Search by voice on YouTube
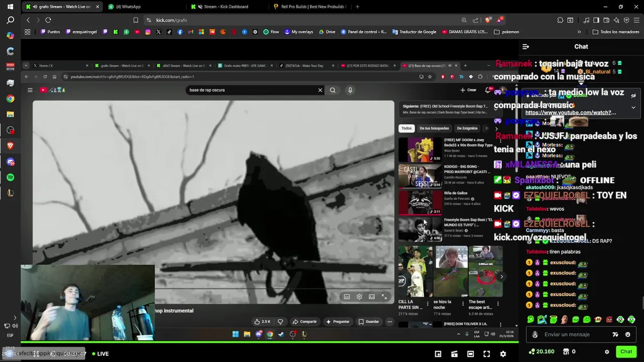This screenshot has width=644, height=362. click(350, 90)
